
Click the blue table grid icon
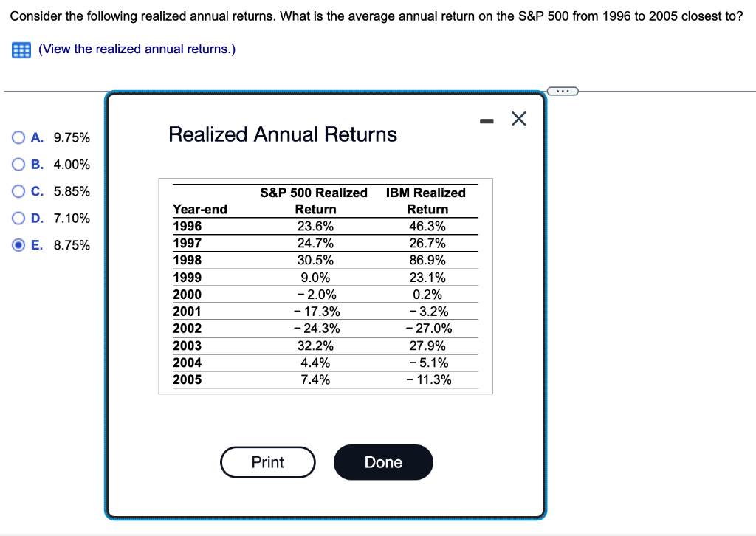pyautogui.click(x=20, y=49)
